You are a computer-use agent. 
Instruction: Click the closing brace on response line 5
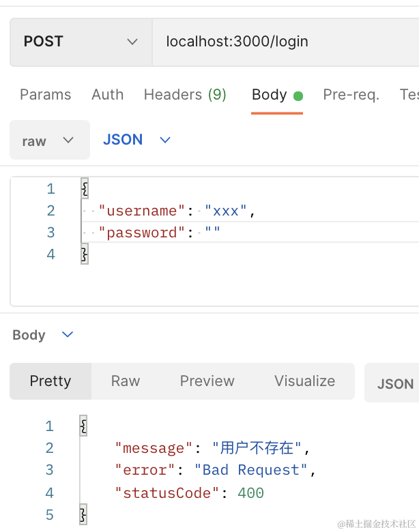[83, 515]
